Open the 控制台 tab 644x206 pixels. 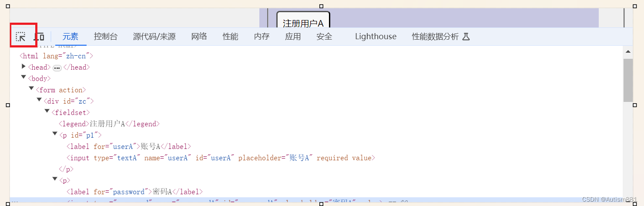pyautogui.click(x=106, y=37)
